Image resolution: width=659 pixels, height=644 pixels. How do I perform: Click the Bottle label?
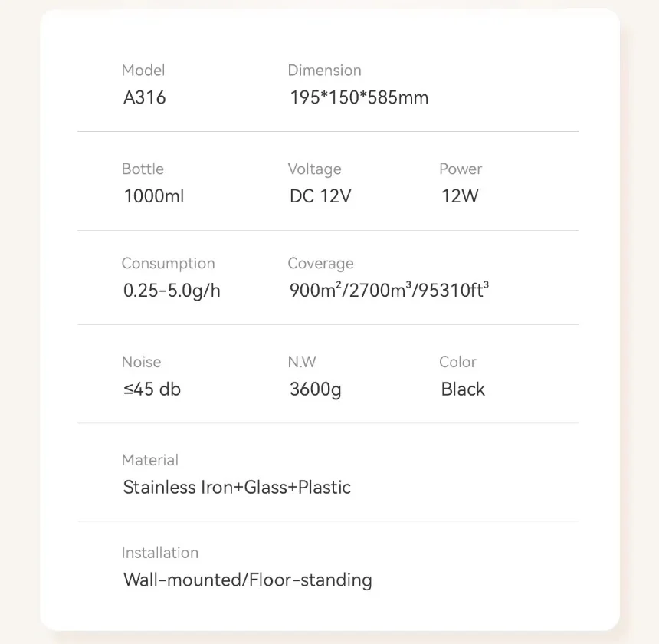tap(143, 169)
